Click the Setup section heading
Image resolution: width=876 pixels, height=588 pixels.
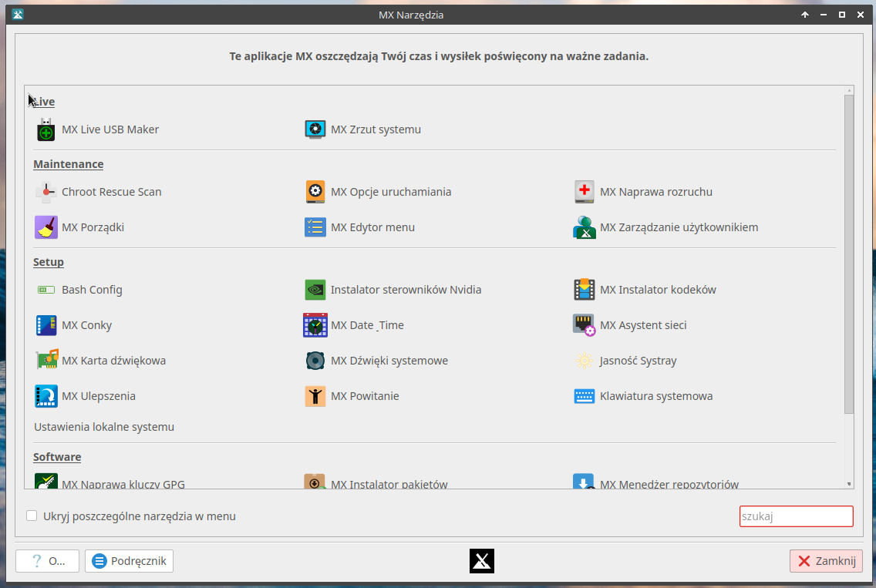click(49, 262)
